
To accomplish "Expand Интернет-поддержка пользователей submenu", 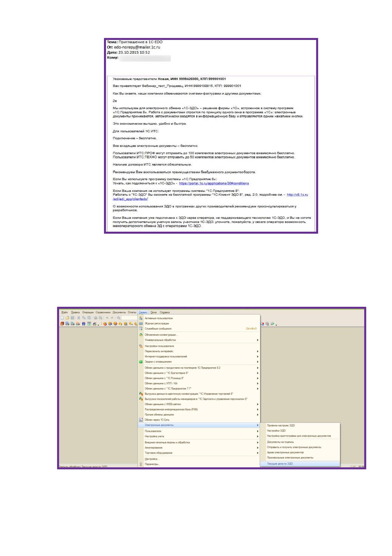I will [x=199, y=356].
